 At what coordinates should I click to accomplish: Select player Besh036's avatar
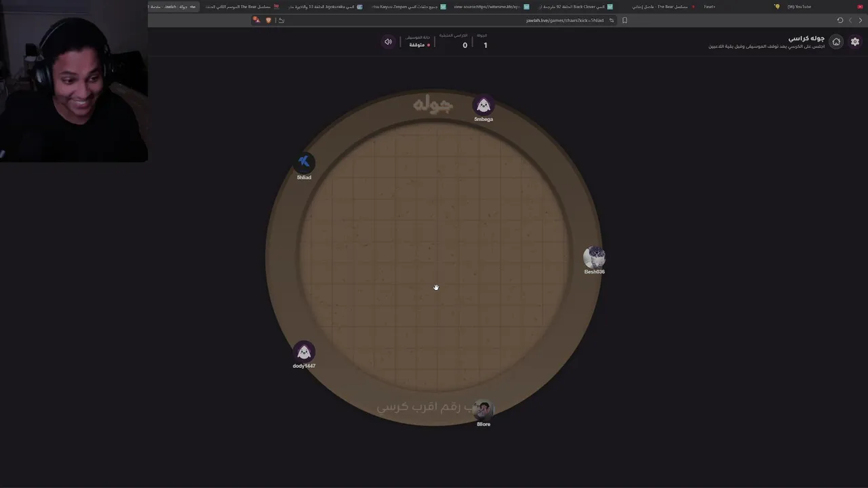(x=594, y=258)
